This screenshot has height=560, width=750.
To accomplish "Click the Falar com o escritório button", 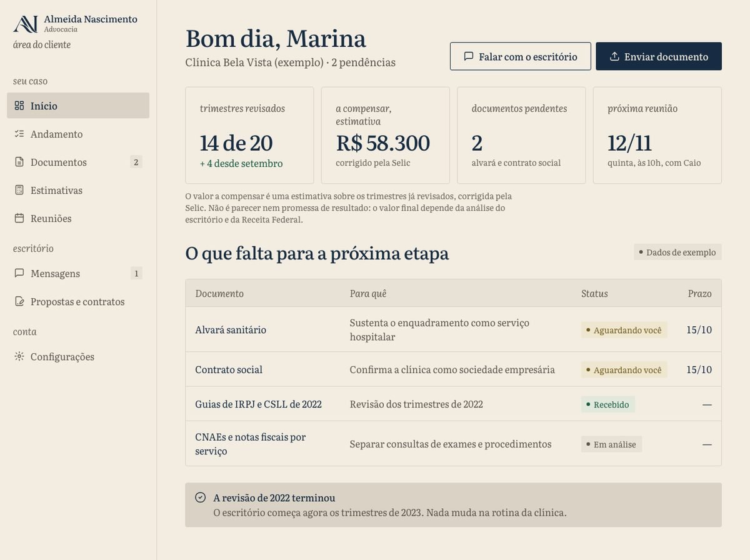I will point(521,56).
